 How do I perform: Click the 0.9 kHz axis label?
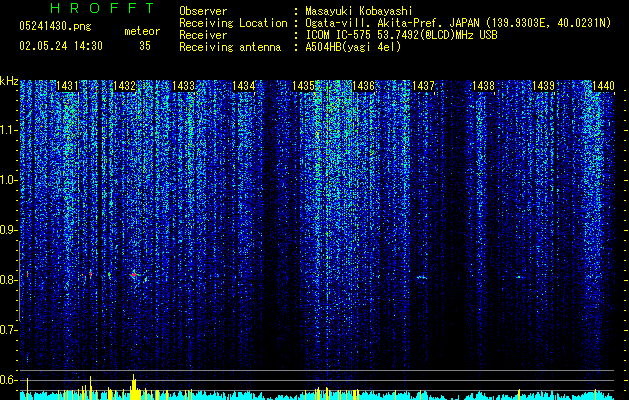[x=9, y=230]
